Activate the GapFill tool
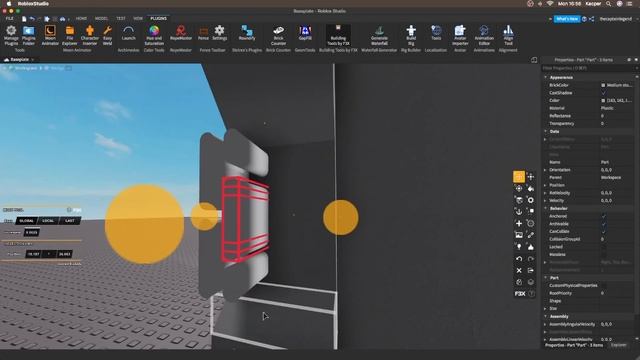This screenshot has width=640, height=360. (x=305, y=33)
